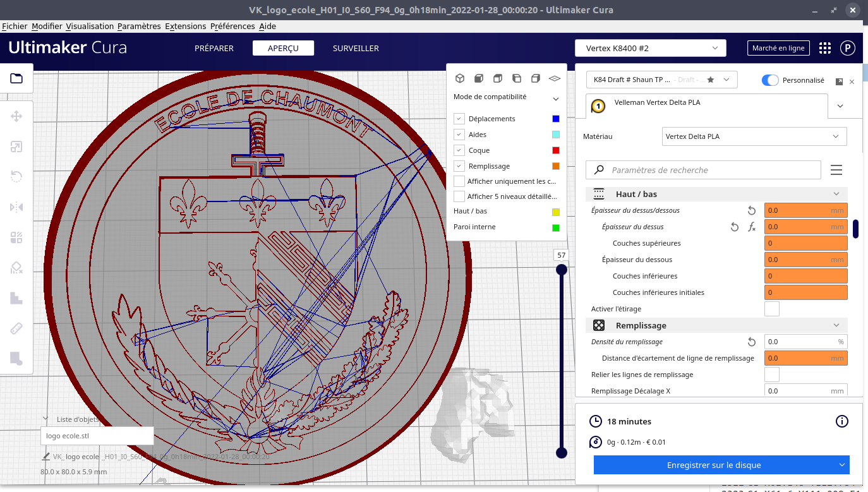
Task: Expand extruder tab chevron
Action: pos(840,106)
